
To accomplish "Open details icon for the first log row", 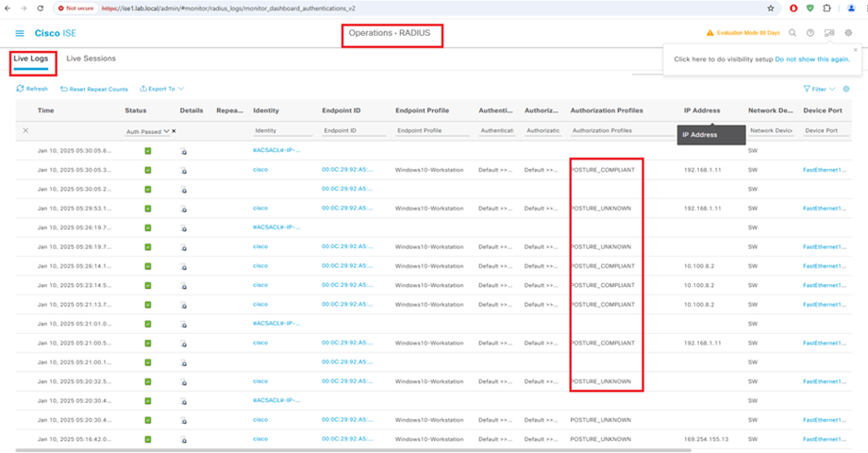I will click(183, 151).
